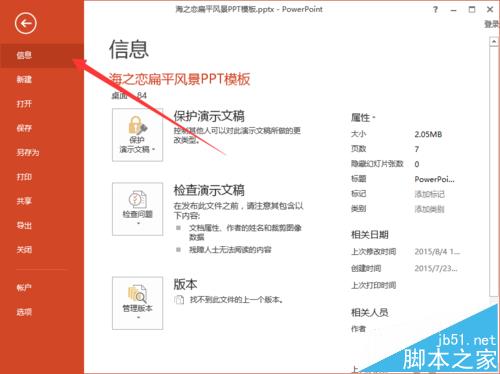This screenshot has height=374, width=500.
Task: Click the title value PowerPoi...
Action: pos(434,179)
